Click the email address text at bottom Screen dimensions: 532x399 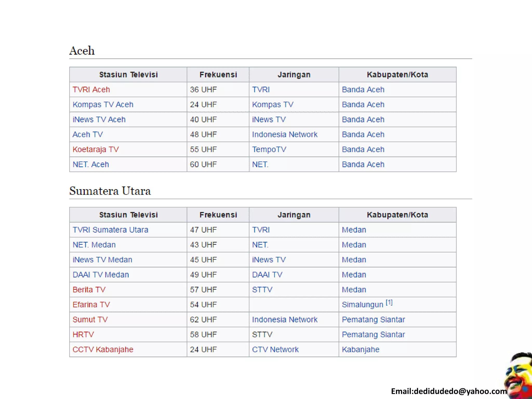pyautogui.click(x=449, y=391)
